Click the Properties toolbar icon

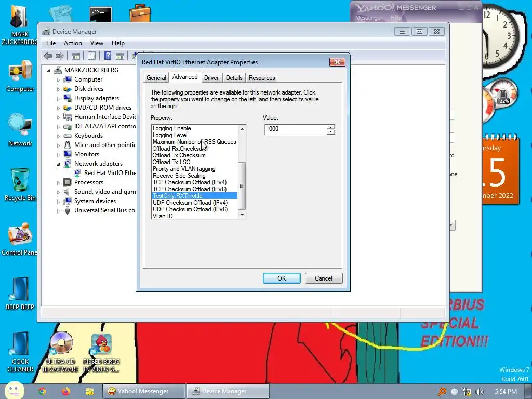pyautogui.click(x=91, y=56)
